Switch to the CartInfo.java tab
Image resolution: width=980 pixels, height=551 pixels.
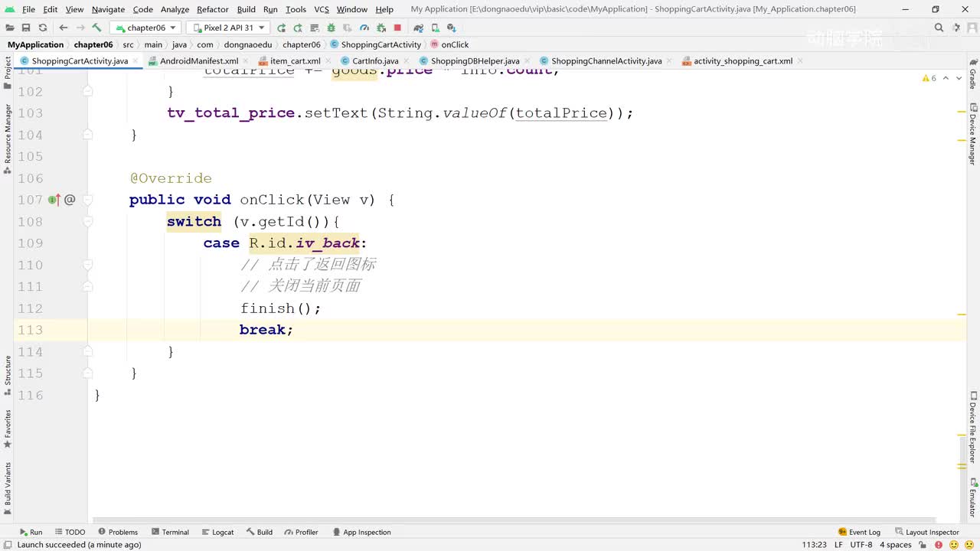pos(375,60)
